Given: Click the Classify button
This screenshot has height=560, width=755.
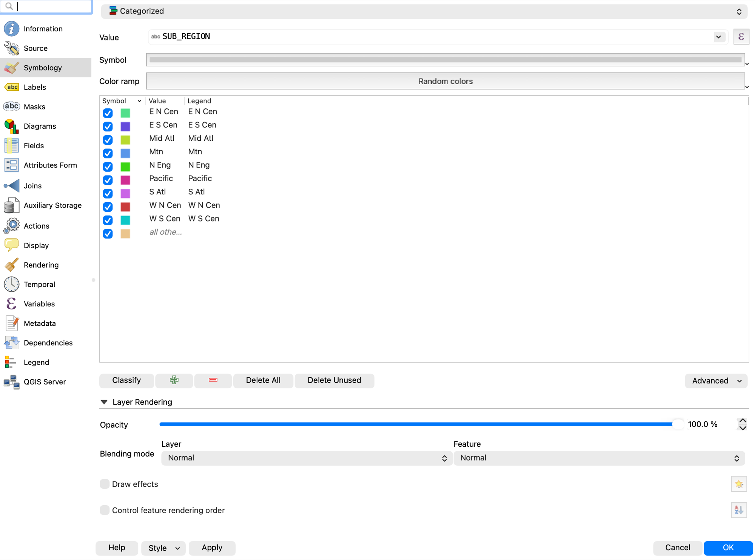Looking at the screenshot, I should click(126, 380).
